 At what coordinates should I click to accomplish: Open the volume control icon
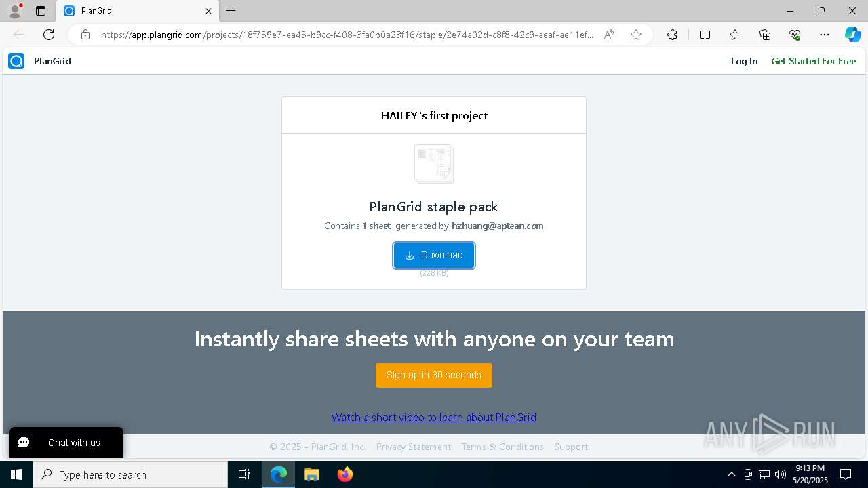coord(781,474)
